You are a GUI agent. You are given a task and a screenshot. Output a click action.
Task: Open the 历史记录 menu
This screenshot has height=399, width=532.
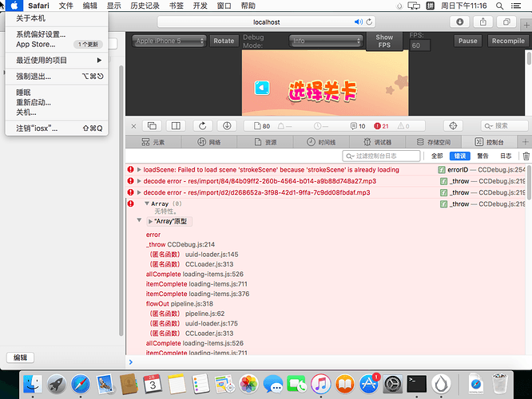[x=145, y=6]
